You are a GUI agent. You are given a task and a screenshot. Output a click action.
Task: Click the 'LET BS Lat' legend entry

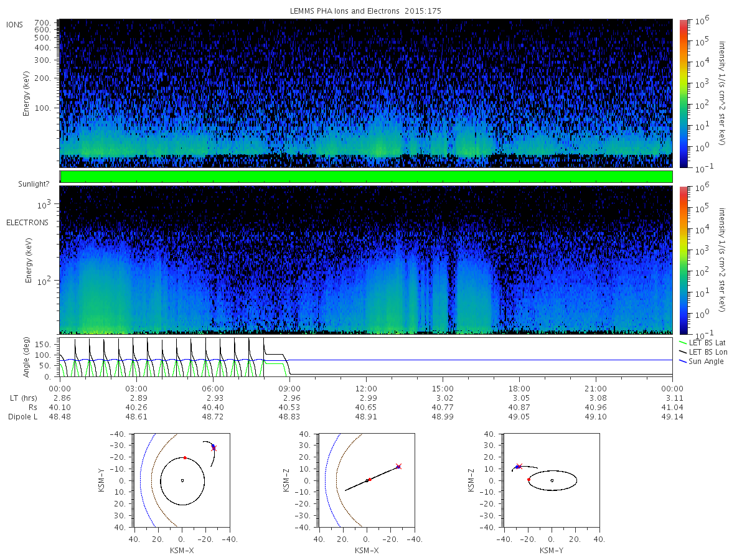pyautogui.click(x=702, y=343)
